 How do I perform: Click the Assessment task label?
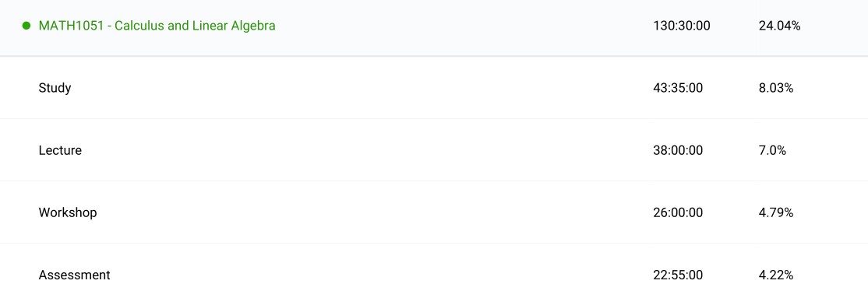[74, 275]
